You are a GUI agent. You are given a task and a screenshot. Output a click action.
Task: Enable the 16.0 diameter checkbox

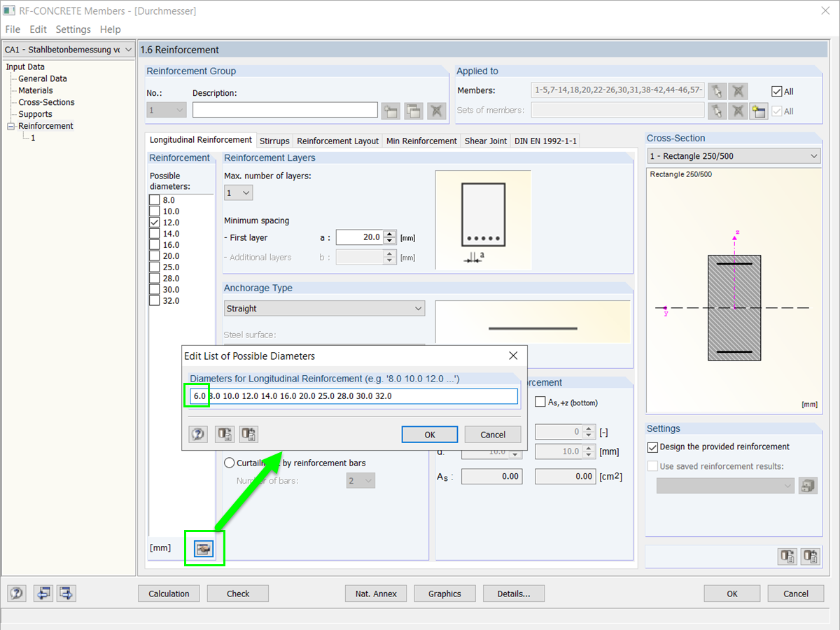(155, 245)
